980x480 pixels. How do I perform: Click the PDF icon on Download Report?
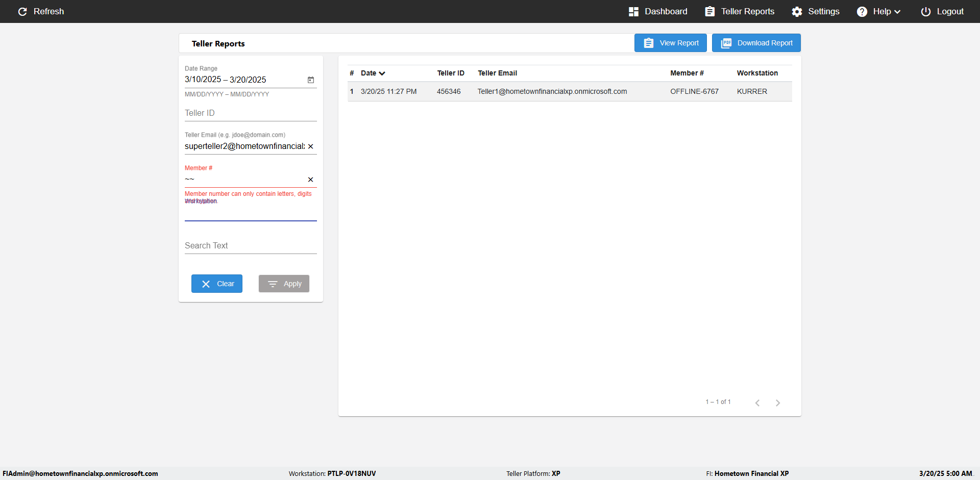tap(726, 43)
